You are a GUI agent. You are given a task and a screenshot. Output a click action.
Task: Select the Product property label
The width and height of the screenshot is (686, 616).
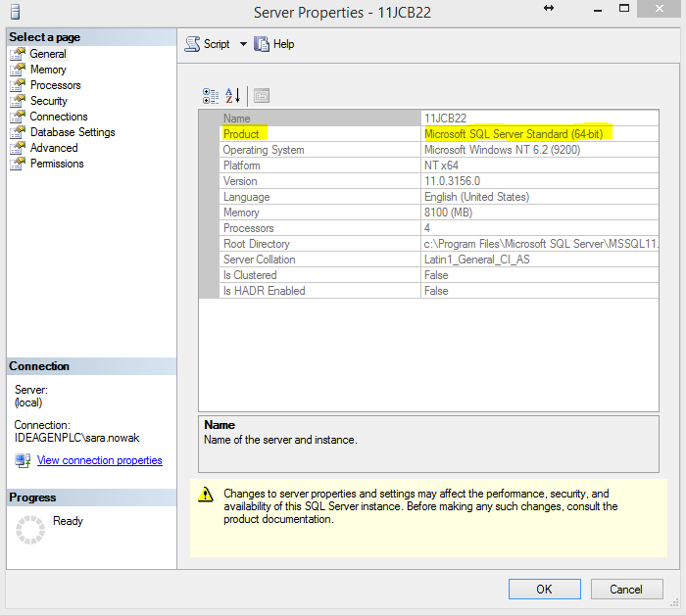[241, 134]
